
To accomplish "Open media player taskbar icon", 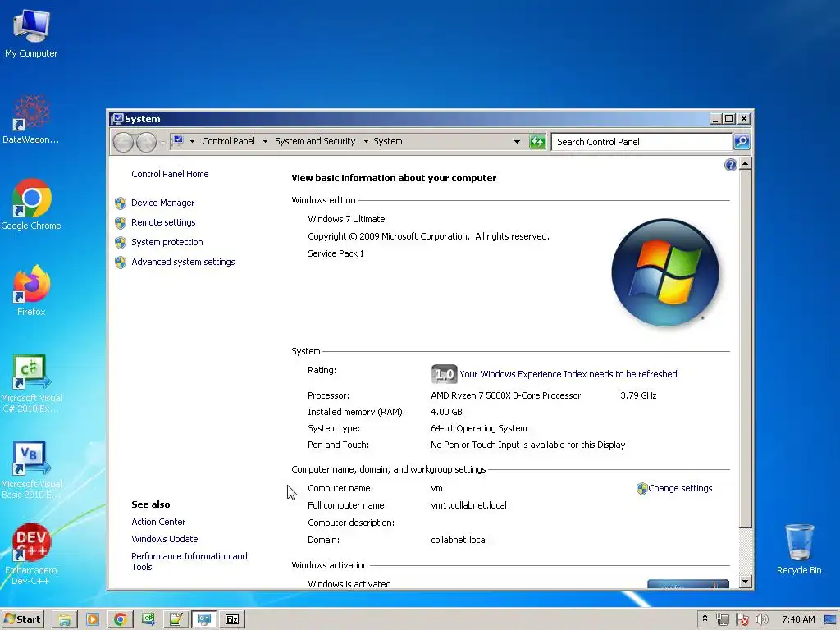I will click(x=93, y=619).
